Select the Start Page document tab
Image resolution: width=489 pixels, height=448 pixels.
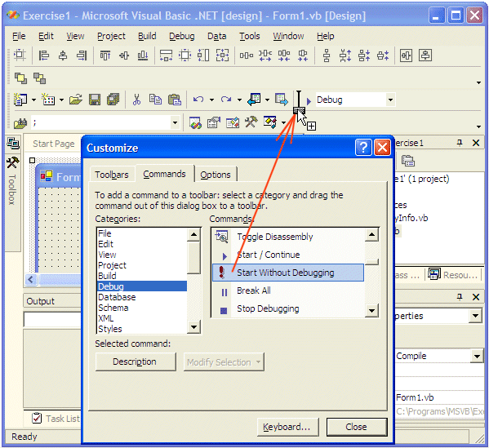pos(54,144)
